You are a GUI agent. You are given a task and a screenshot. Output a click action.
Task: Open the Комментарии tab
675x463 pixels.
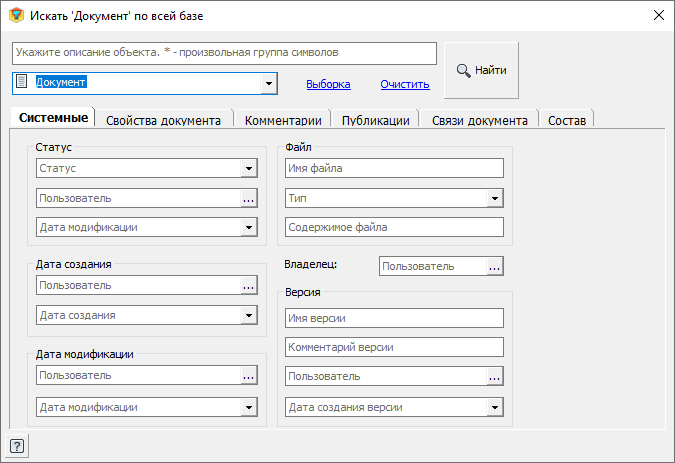(283, 120)
